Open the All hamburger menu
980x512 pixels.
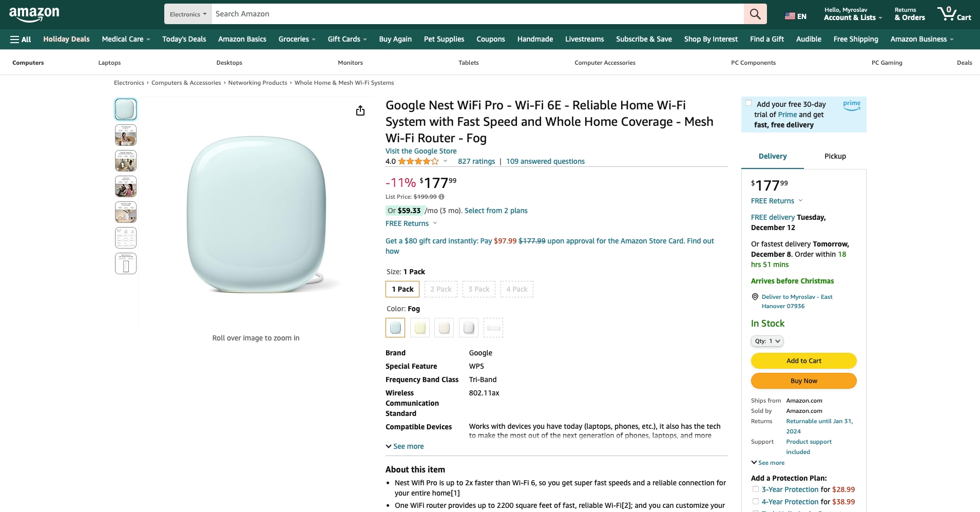click(x=21, y=39)
